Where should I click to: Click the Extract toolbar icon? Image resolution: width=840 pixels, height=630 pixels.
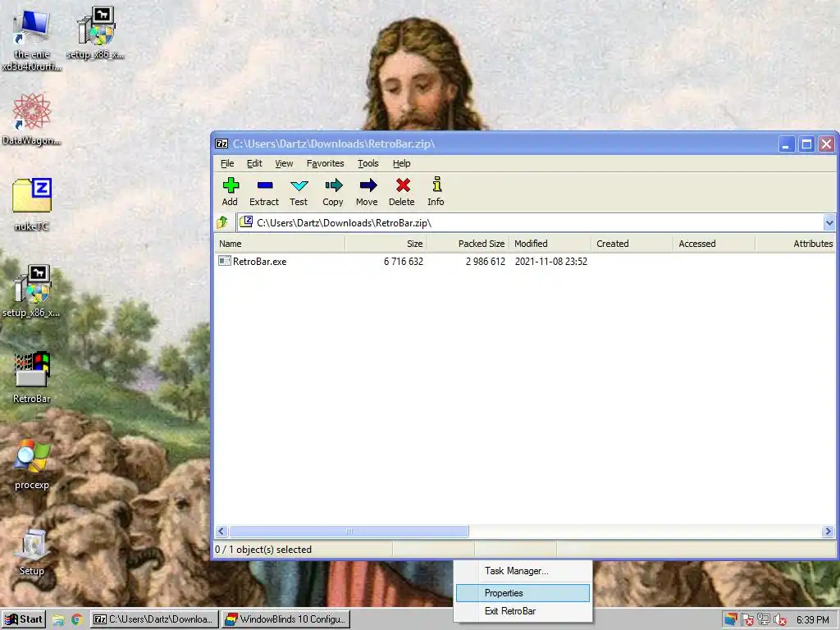pyautogui.click(x=265, y=185)
